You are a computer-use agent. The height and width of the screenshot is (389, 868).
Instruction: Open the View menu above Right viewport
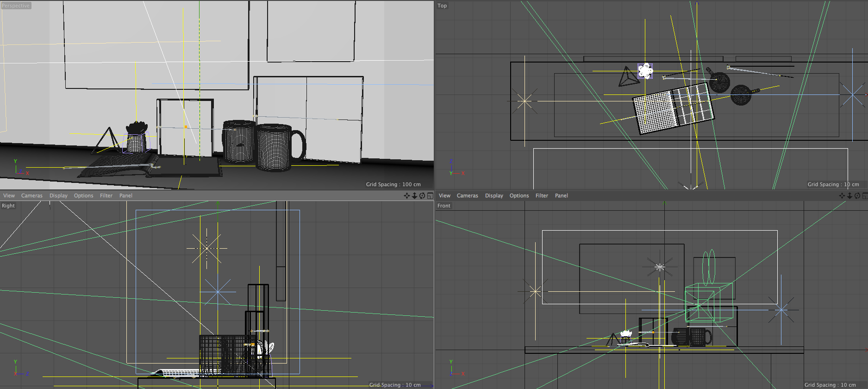9,196
